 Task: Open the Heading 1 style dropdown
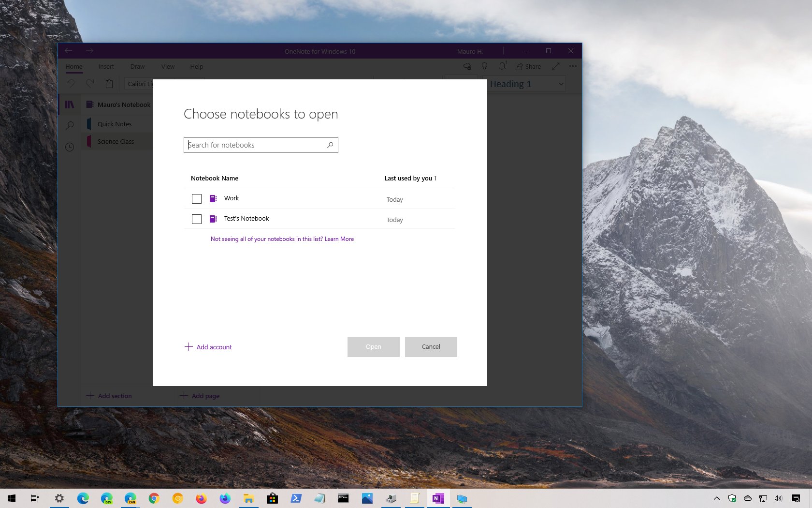click(x=525, y=84)
